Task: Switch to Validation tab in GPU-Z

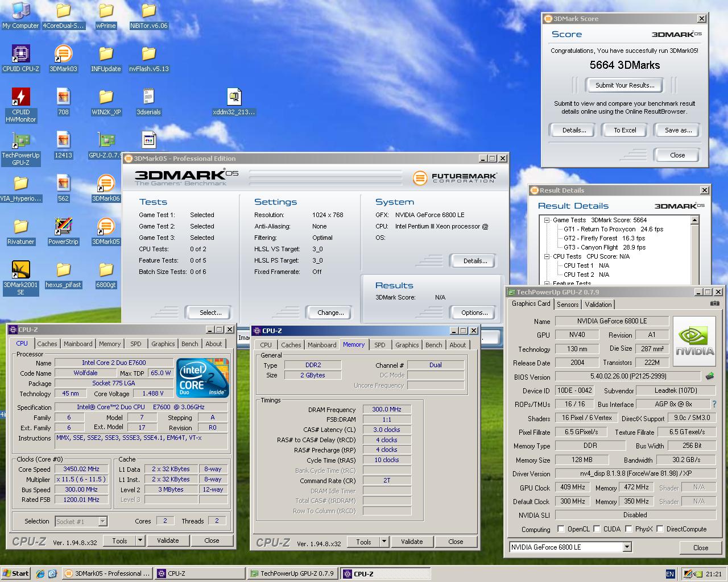Action: (598, 305)
